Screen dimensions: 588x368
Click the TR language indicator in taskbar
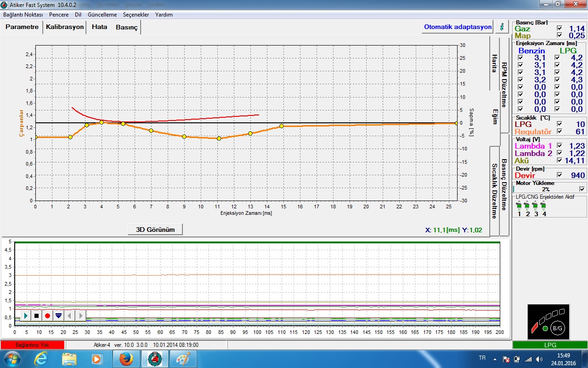482,357
